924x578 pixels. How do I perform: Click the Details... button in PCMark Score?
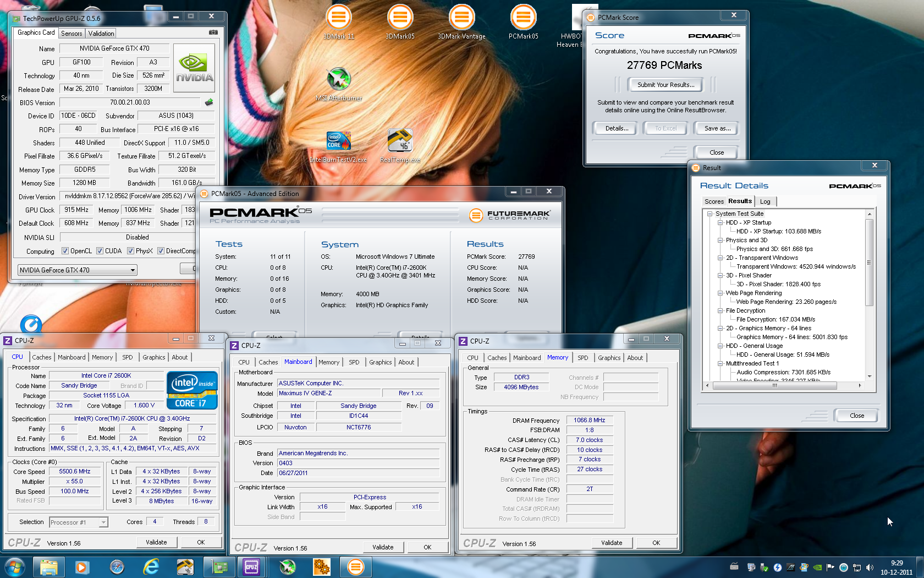pos(617,128)
